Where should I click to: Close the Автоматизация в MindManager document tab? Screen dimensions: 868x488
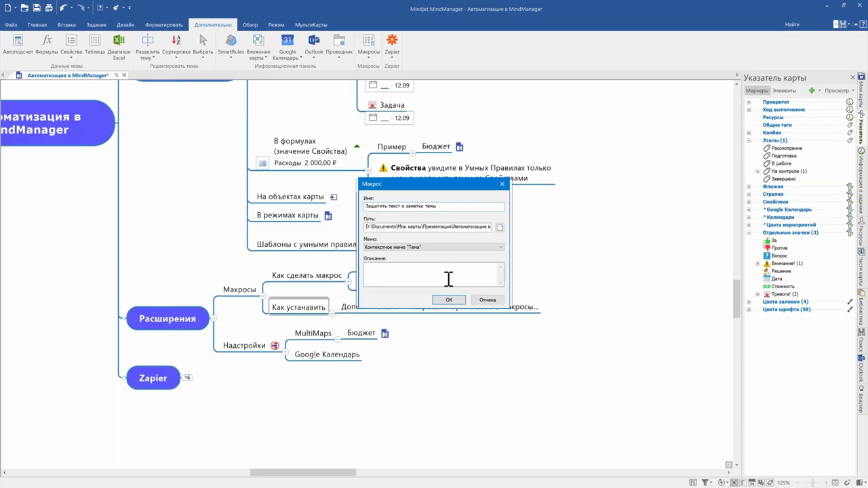tap(124, 75)
